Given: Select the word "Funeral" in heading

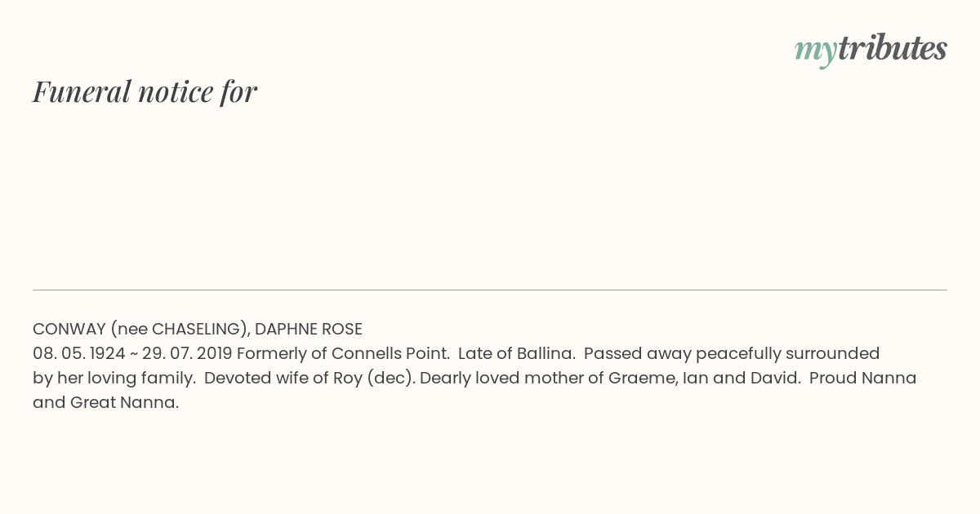Looking at the screenshot, I should tap(82, 91).
